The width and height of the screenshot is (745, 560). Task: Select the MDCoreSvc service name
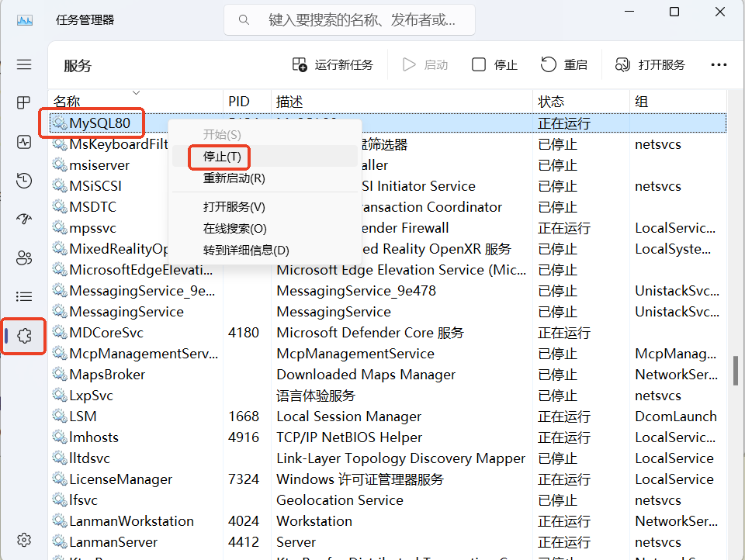[106, 333]
